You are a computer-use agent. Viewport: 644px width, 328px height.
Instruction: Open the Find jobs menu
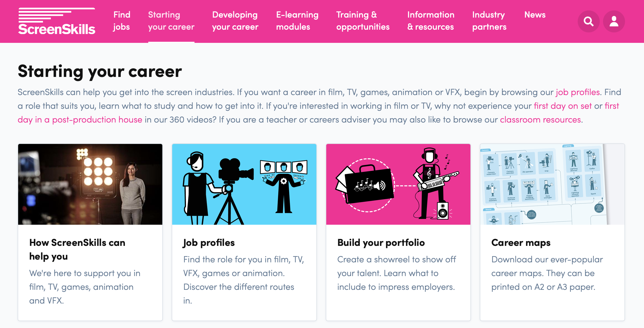[122, 21]
